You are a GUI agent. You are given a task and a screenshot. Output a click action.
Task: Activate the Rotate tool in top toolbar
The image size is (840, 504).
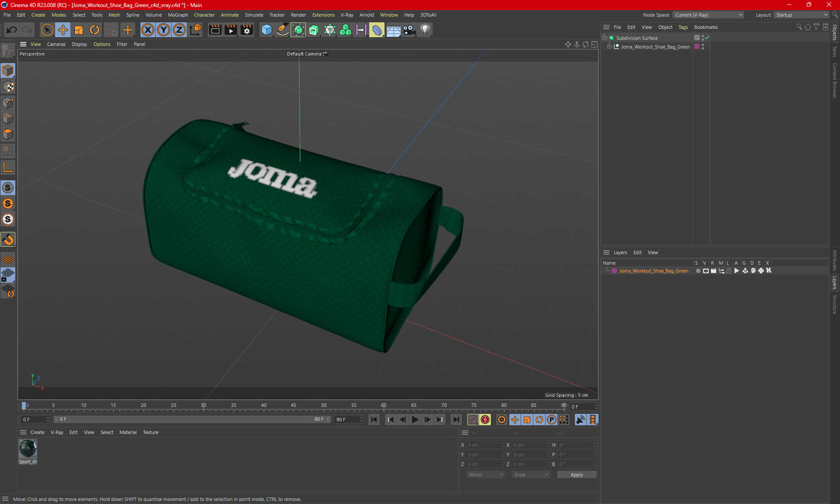tap(94, 30)
